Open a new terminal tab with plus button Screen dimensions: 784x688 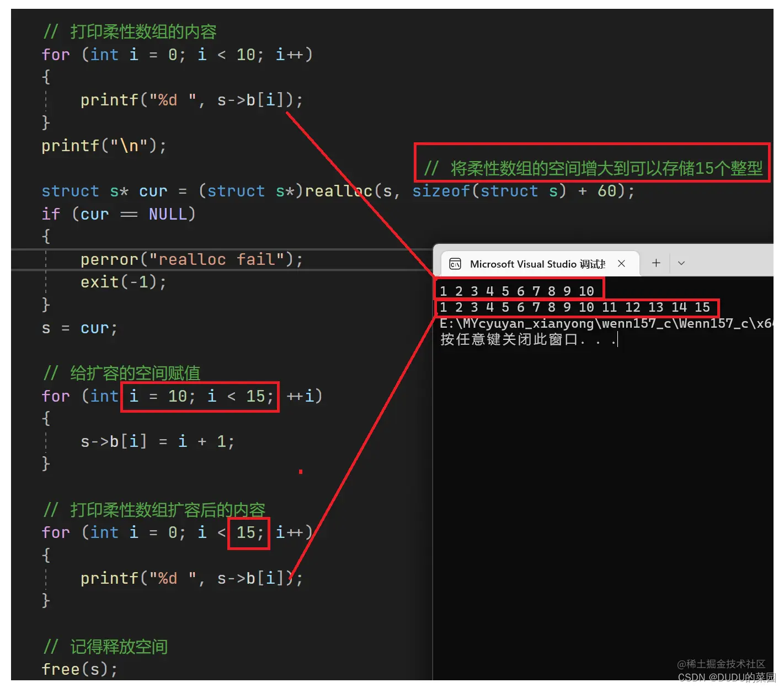[x=656, y=263]
